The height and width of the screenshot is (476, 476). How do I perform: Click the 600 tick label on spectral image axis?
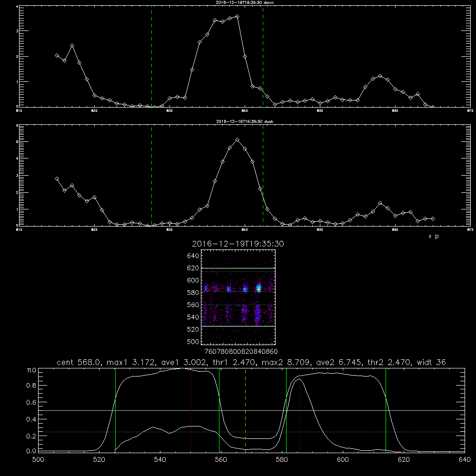193,280
